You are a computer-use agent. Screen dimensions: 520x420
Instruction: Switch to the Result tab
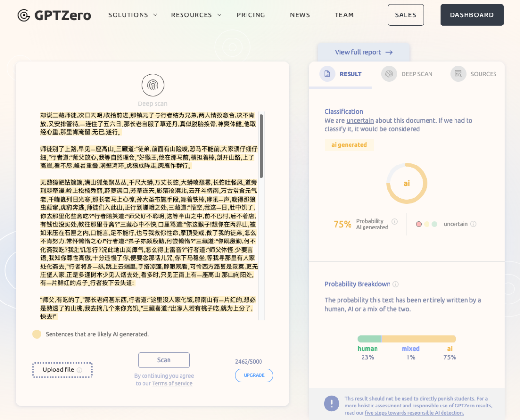coord(340,74)
